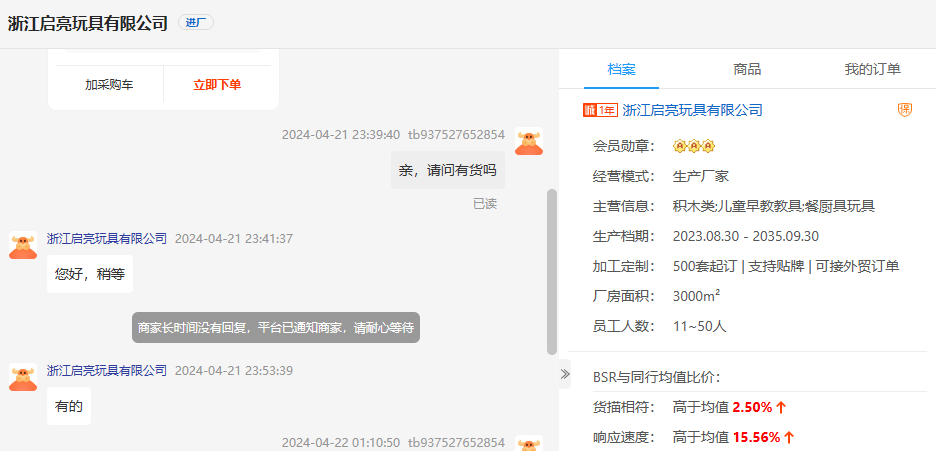Click the 进厂 badge beside the company title
The height and width of the screenshot is (451, 936).
tap(196, 23)
